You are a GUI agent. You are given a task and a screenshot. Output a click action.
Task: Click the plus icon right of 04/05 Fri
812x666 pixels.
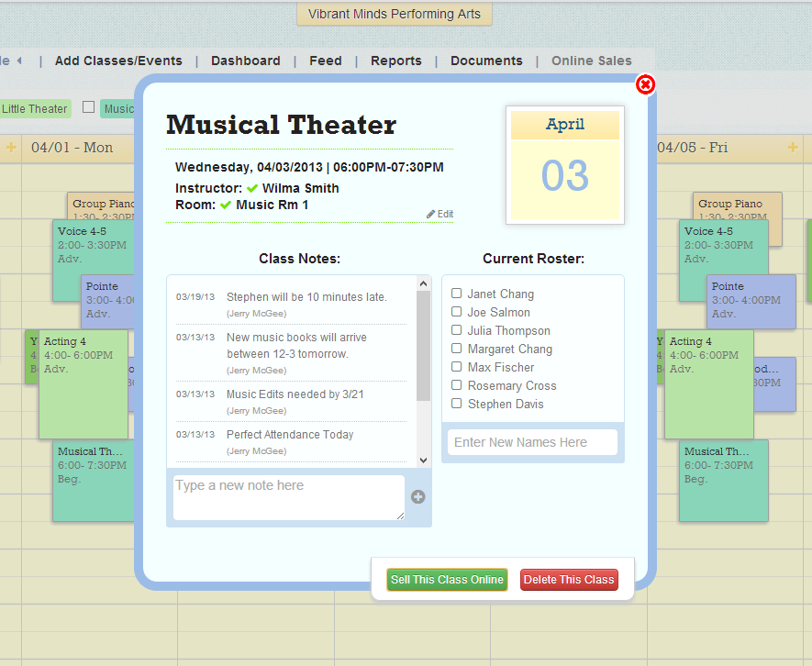pyautogui.click(x=794, y=147)
